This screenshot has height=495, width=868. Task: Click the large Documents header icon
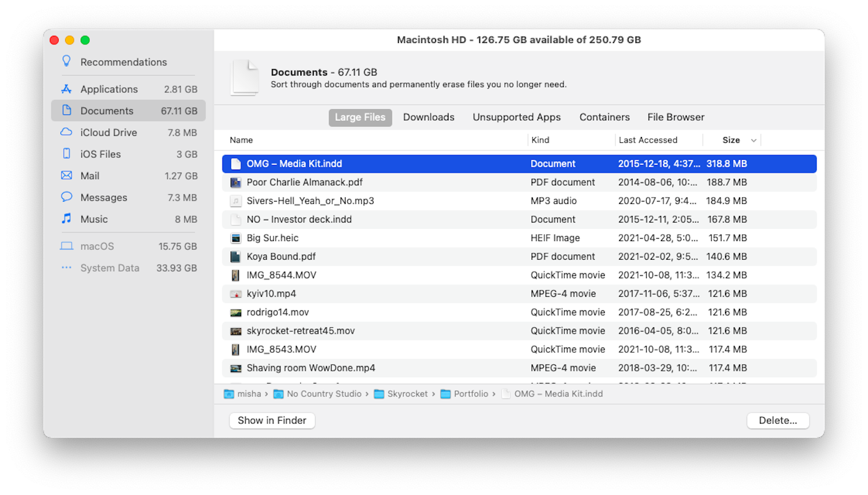[x=245, y=77]
